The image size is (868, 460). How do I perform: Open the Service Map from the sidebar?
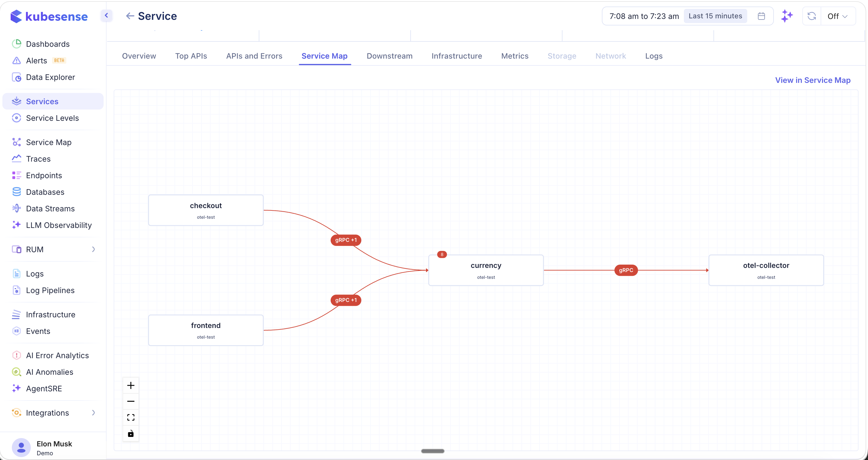coord(49,142)
